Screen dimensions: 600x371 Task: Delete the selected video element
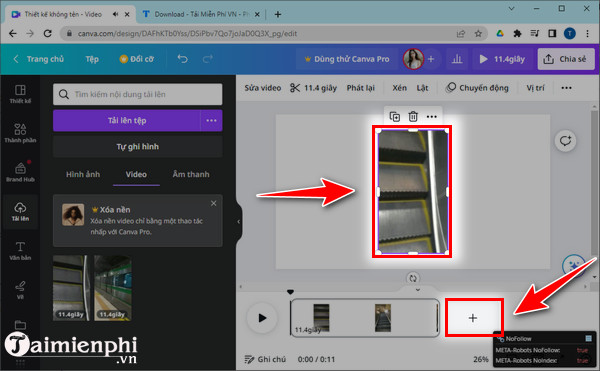tap(413, 116)
